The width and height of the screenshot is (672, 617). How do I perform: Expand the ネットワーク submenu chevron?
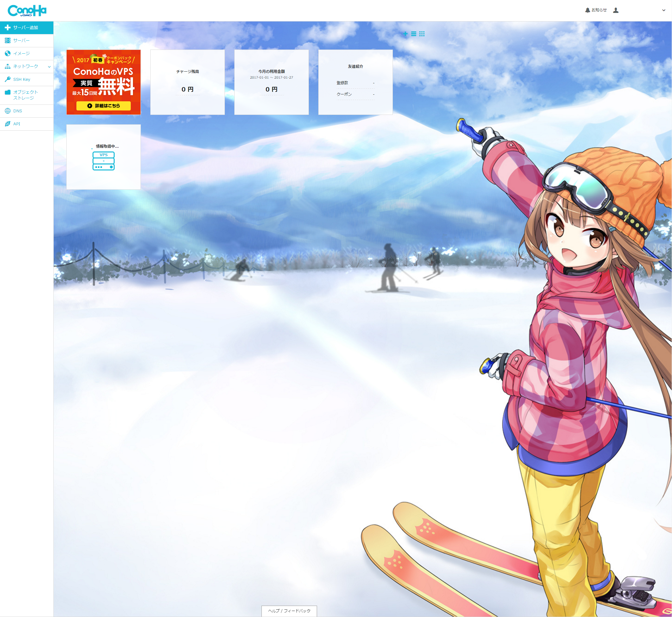(x=49, y=67)
